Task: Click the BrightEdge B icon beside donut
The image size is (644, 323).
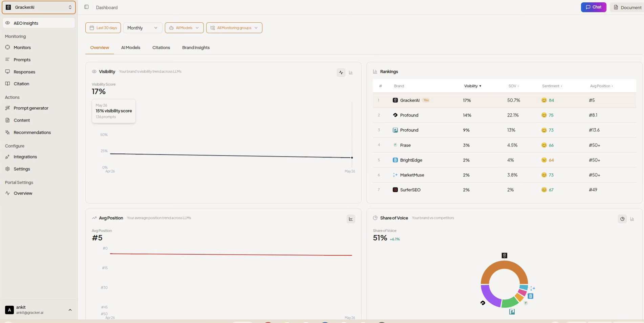Action: click(531, 296)
